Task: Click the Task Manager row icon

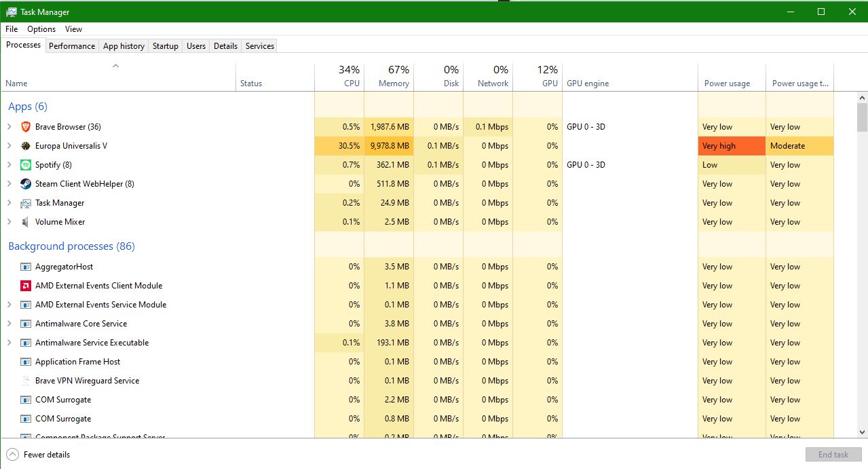Action: pyautogui.click(x=26, y=203)
